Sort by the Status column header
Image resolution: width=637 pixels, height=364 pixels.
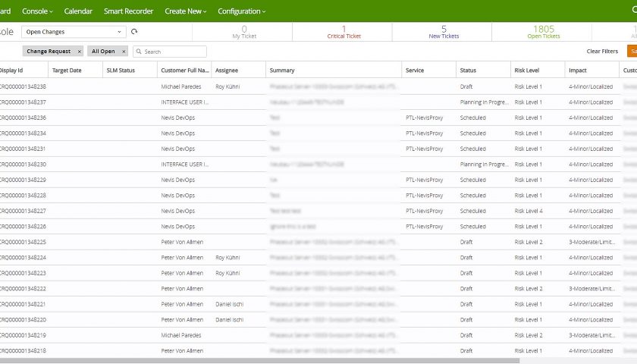[x=468, y=71]
